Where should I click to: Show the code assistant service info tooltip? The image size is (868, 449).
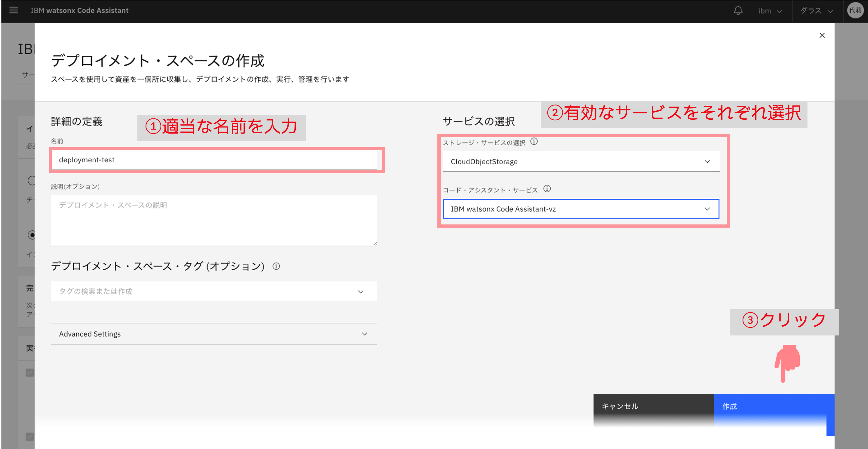(x=547, y=189)
